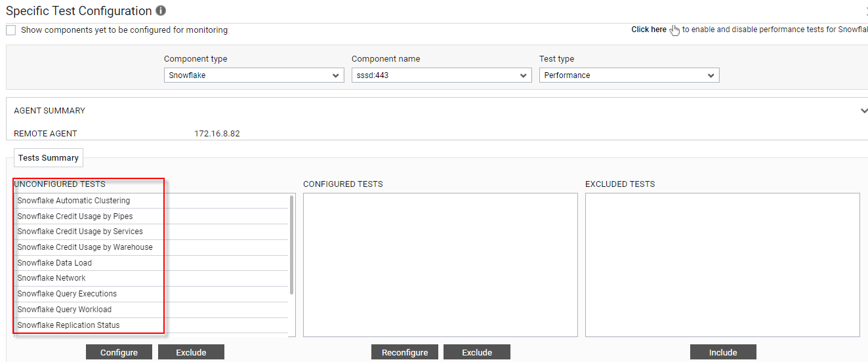Click the Include button
The height and width of the screenshot is (364, 868).
pyautogui.click(x=723, y=352)
